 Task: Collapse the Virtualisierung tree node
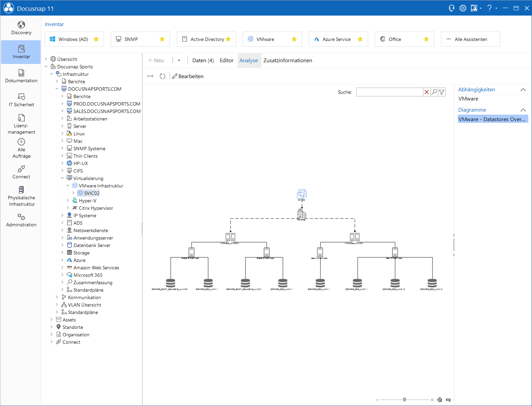(62, 178)
